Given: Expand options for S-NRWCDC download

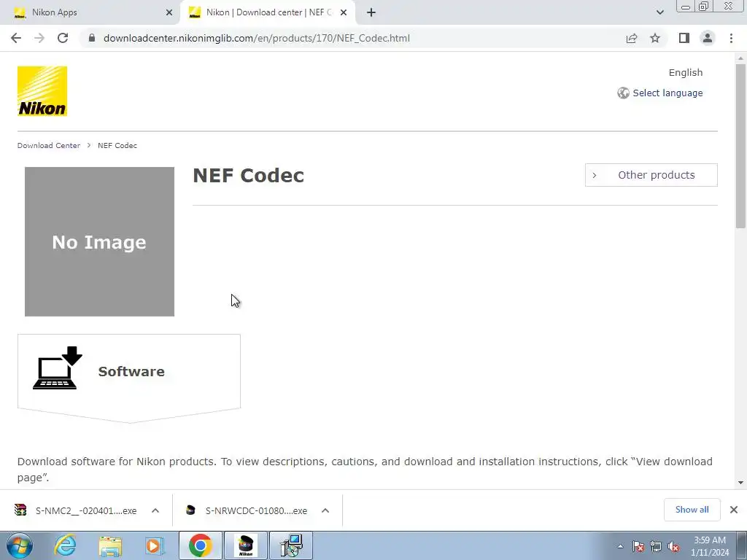Looking at the screenshot, I should 325,510.
